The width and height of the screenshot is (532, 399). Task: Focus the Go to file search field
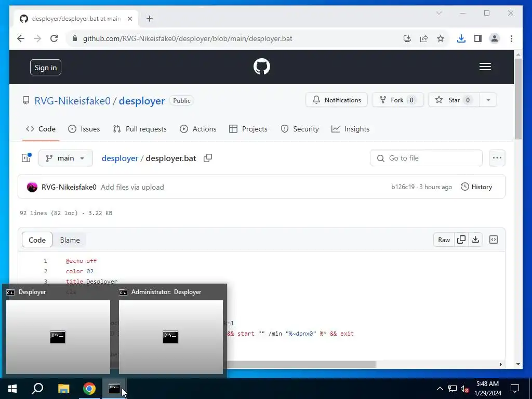[x=426, y=158]
